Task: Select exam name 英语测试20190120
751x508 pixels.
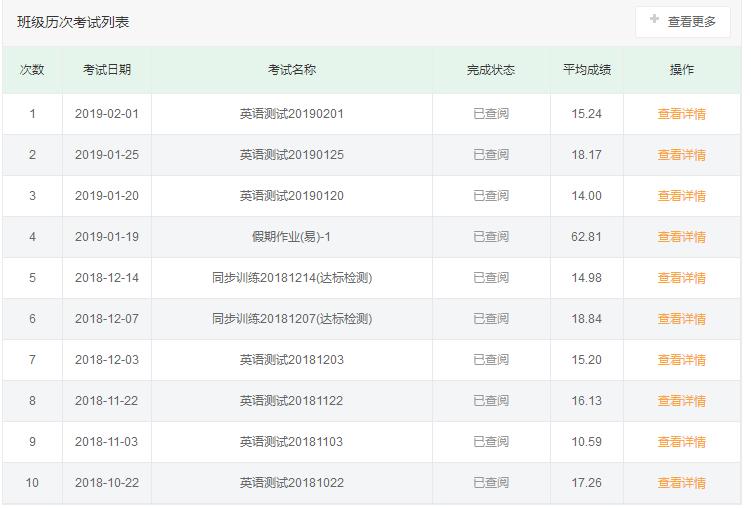Action: [292, 196]
